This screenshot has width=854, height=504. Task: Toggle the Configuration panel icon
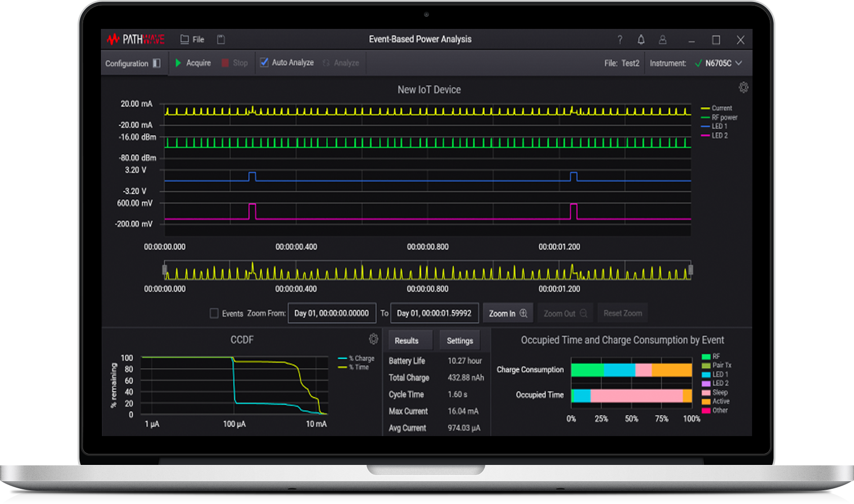point(157,63)
